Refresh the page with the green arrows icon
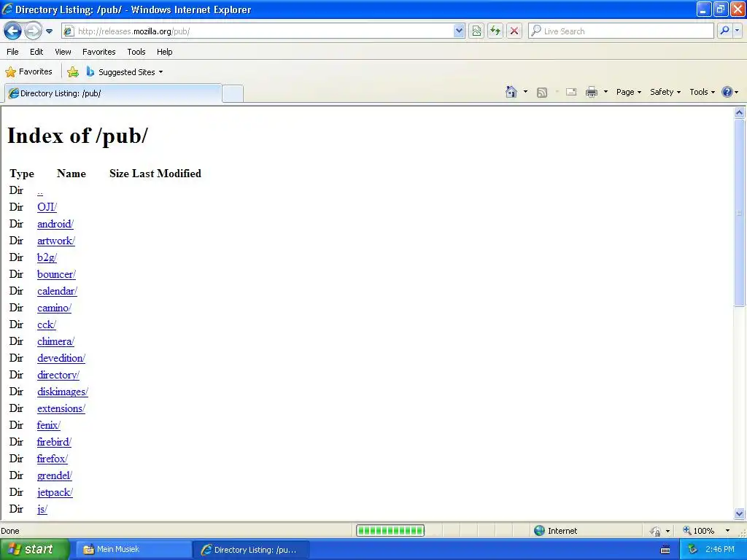The width and height of the screenshot is (747, 560). coord(495,31)
